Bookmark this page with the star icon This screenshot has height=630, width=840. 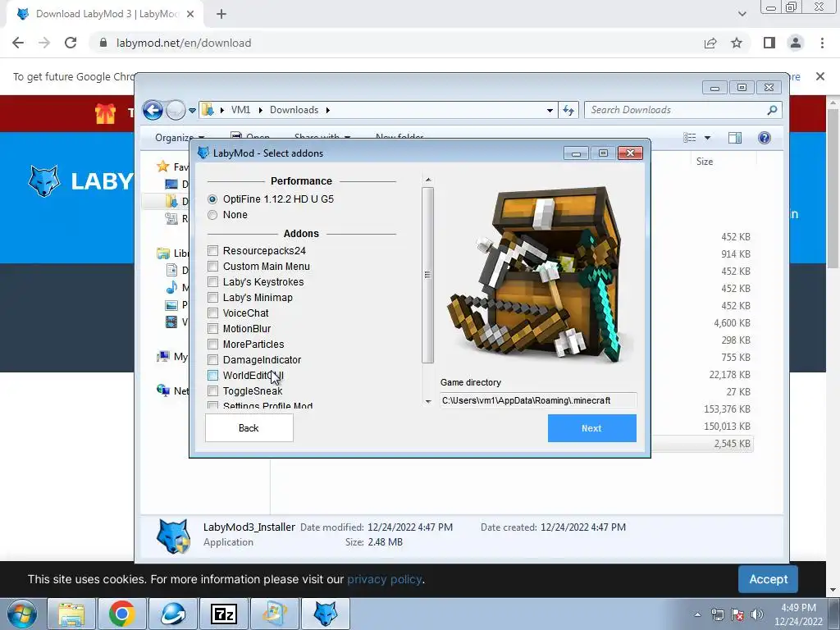pos(737,43)
